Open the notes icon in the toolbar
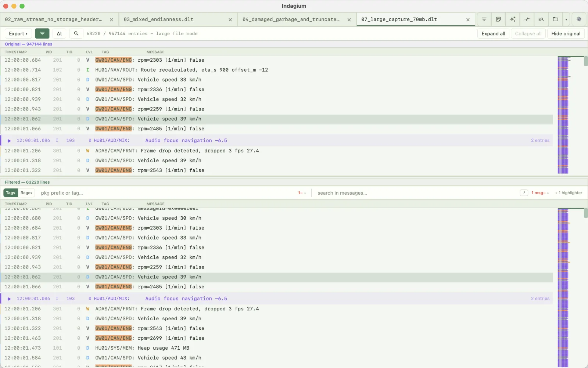Screen dimensions: 588x368 point(498,19)
